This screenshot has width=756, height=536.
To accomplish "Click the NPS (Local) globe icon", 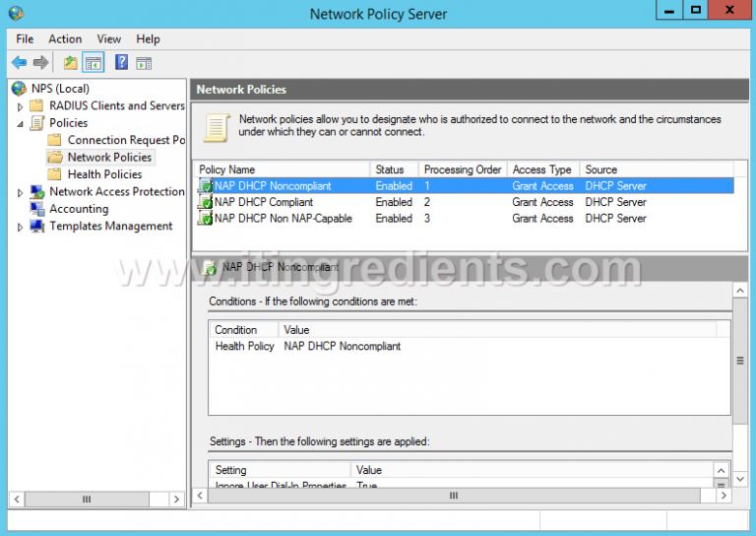I will (x=20, y=89).
